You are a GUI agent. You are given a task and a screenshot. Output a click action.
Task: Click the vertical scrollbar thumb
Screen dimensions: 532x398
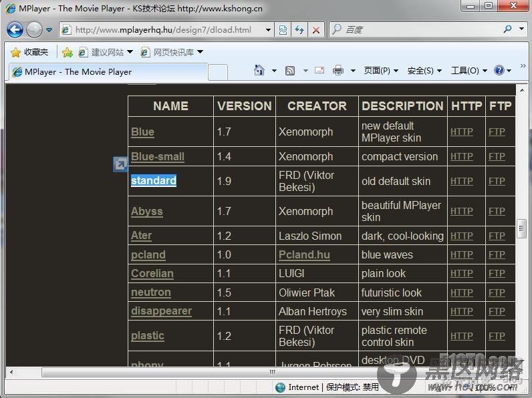click(x=521, y=229)
